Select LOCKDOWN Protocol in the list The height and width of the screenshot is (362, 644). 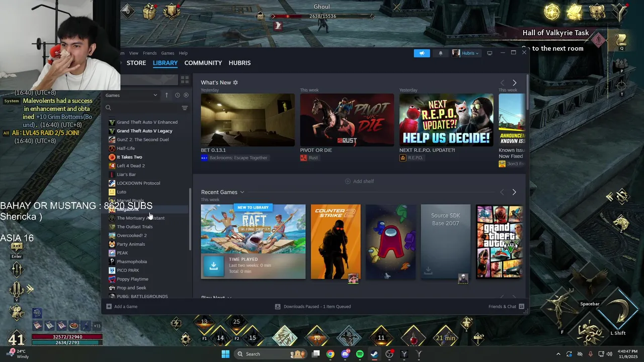[x=138, y=183]
